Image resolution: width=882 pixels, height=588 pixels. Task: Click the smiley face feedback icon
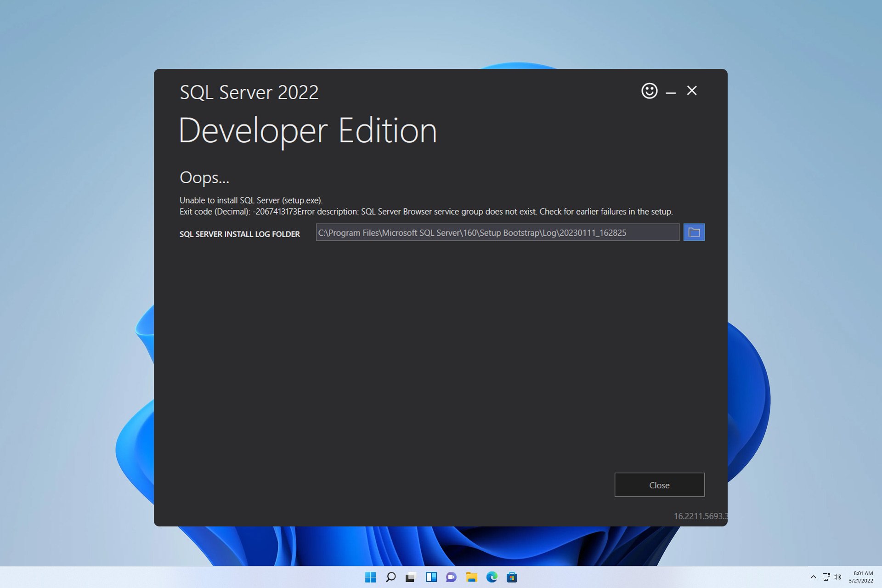pyautogui.click(x=649, y=91)
